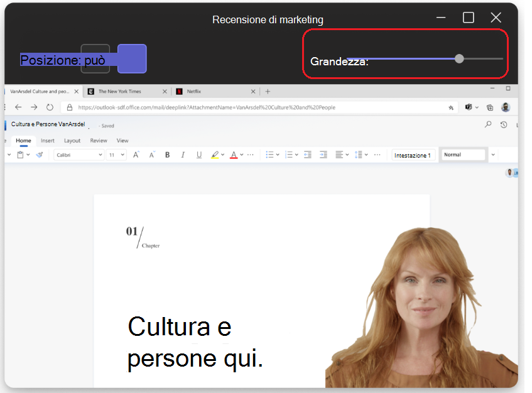Viewport: 532px width, 393px height.
Task: Switch to the Home ribbon tab
Action: [x=23, y=141]
